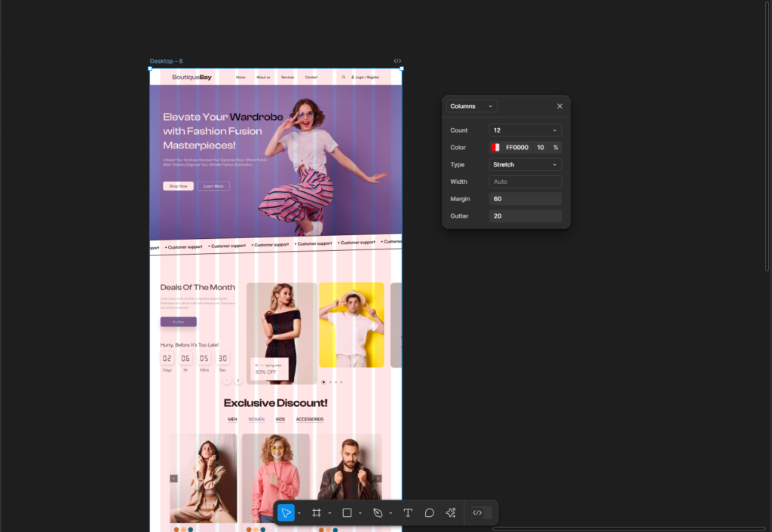Viewport: 772px width, 532px height.
Task: Click the 30% OFF sale label
Action: pos(266,372)
